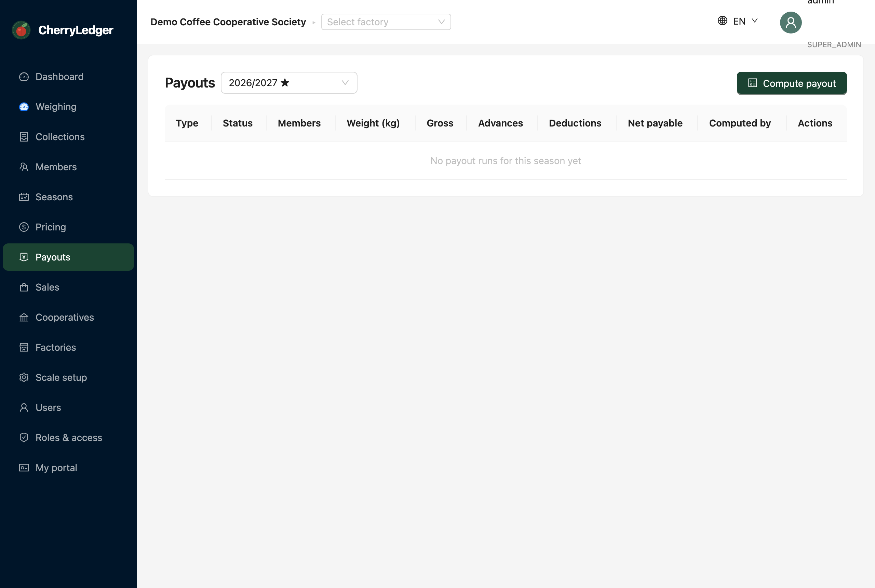Click the globe language icon

(x=723, y=21)
